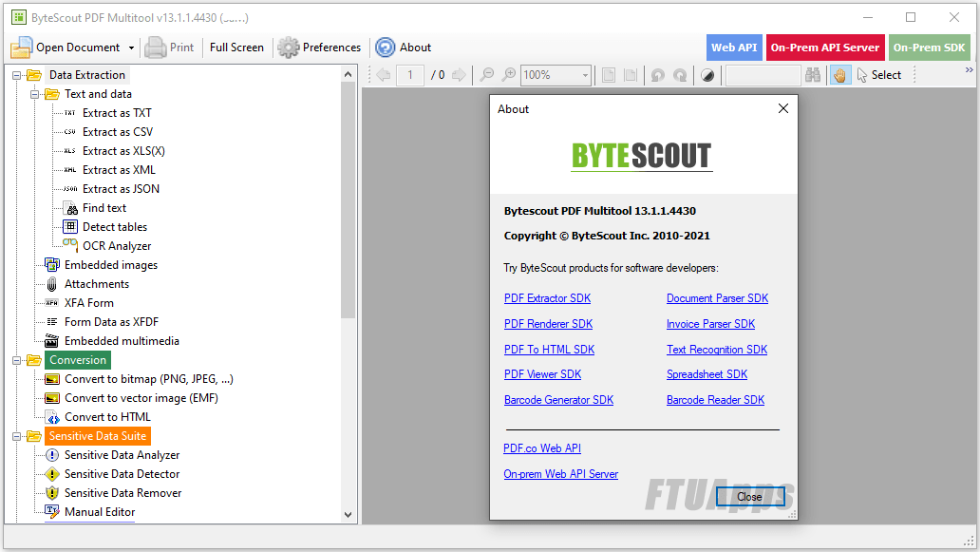The height and width of the screenshot is (552, 980).
Task: Open the Extract as TXT tool
Action: (116, 113)
